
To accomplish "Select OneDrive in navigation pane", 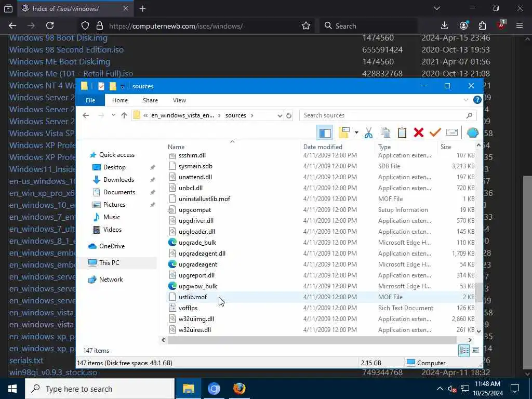I will click(x=112, y=246).
